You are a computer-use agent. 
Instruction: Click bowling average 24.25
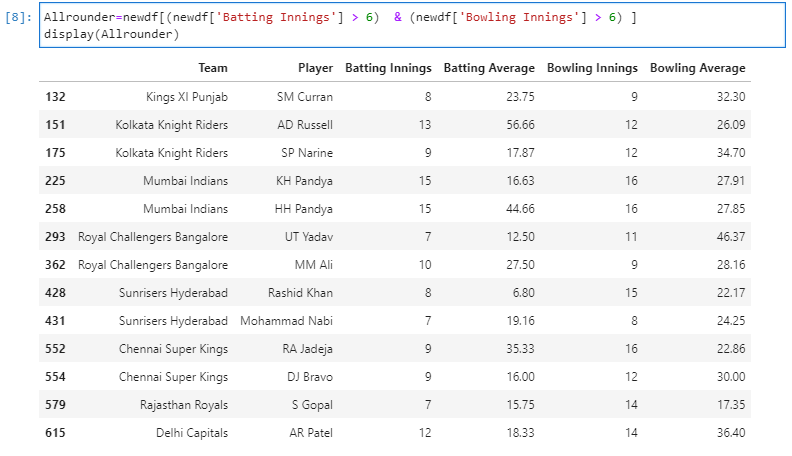point(731,321)
